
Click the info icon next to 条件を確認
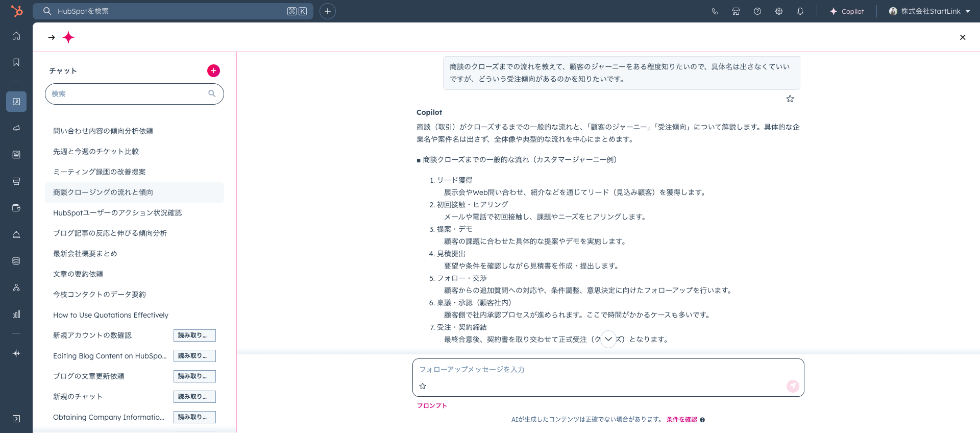click(x=703, y=420)
